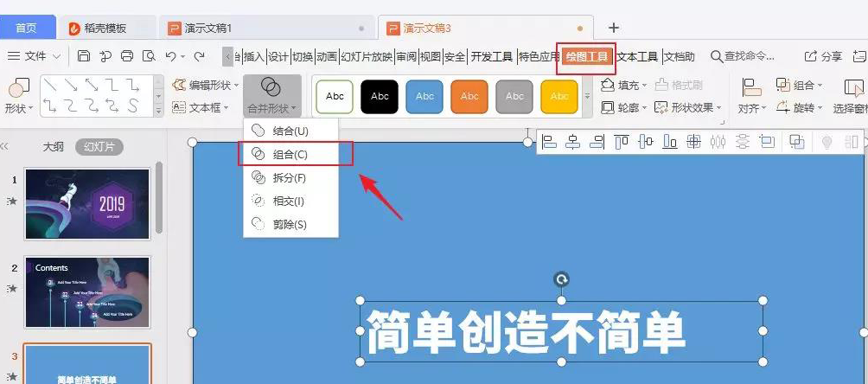Choose 结合(U) from merge shapes menu

[290, 131]
